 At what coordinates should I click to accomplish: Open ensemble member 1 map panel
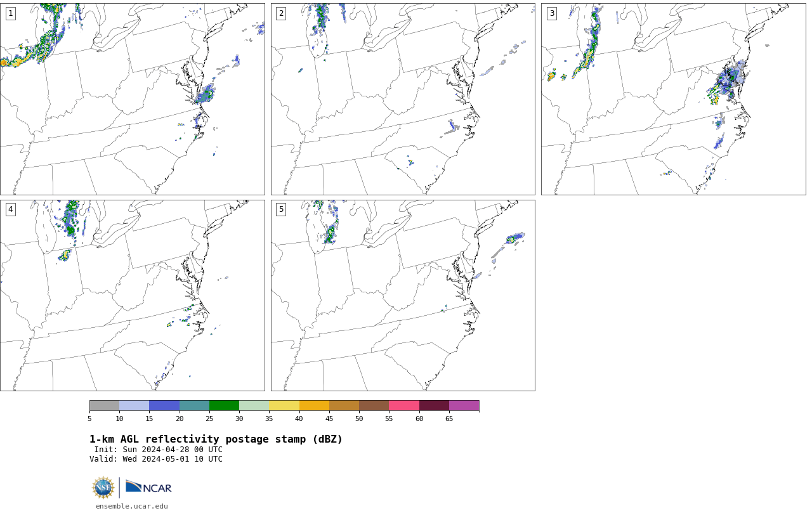pyautogui.click(x=132, y=99)
